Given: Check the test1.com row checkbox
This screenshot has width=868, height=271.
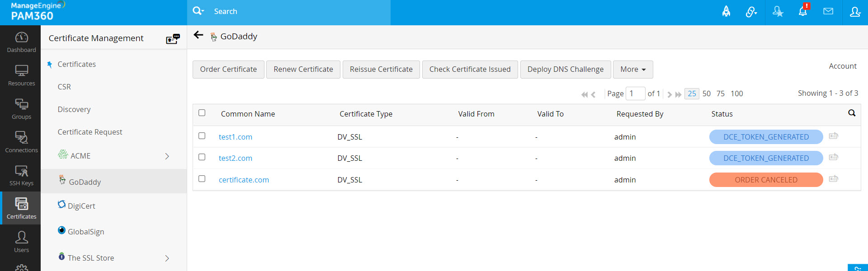Looking at the screenshot, I should tap(202, 136).
